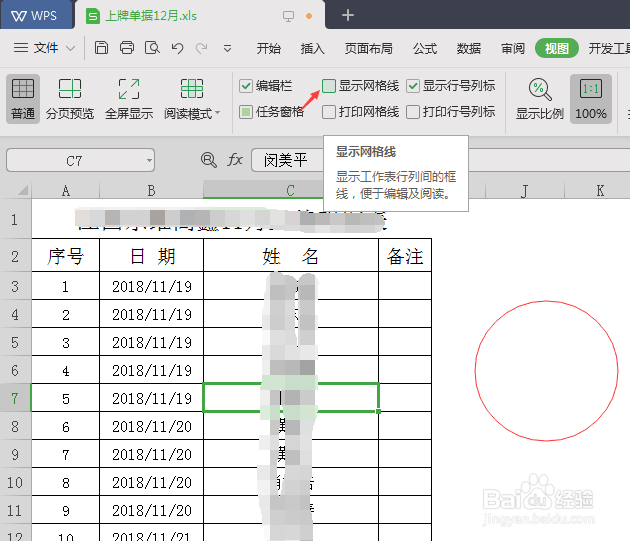Click the fx insert function icon
Viewport: 630px width, 541px height.
coord(235,160)
